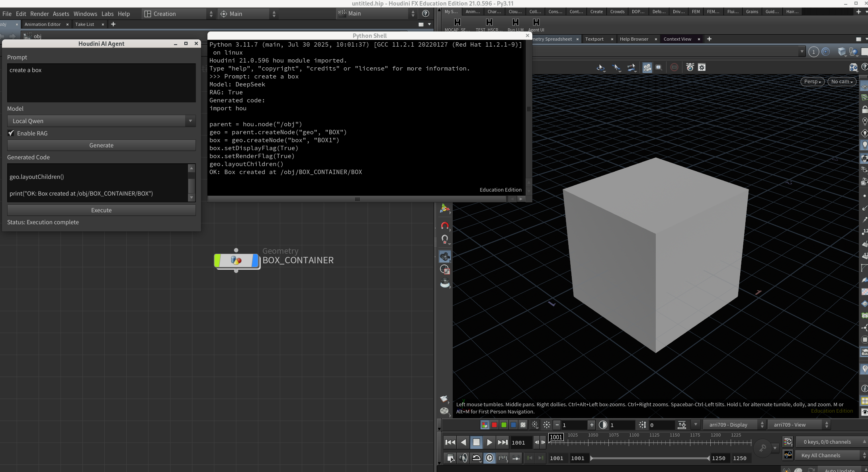The height and width of the screenshot is (472, 868).
Task: Open viewport display options gear icon
Action: 702,67
